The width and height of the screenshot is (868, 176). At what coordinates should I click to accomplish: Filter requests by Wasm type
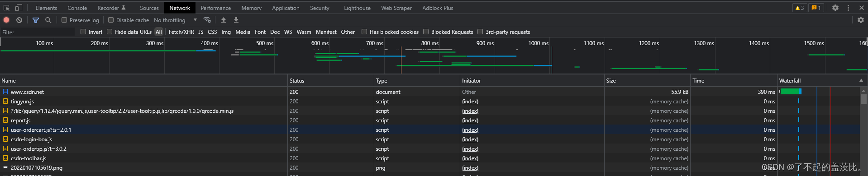coord(304,32)
